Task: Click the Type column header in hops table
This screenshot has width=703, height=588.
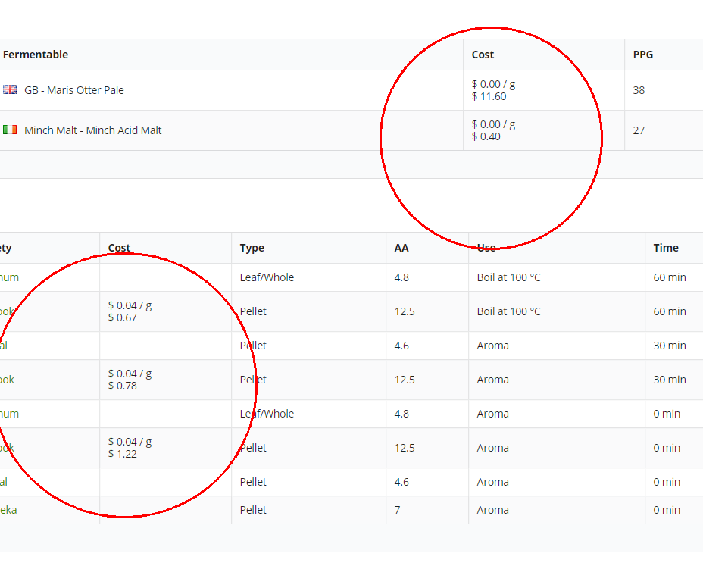Action: [x=252, y=248]
